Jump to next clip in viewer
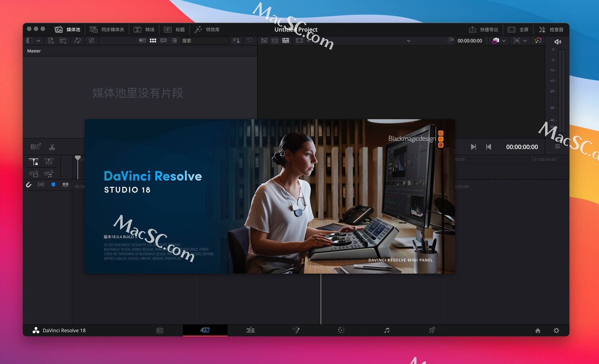Image resolution: width=599 pixels, height=364 pixels. pos(473,147)
